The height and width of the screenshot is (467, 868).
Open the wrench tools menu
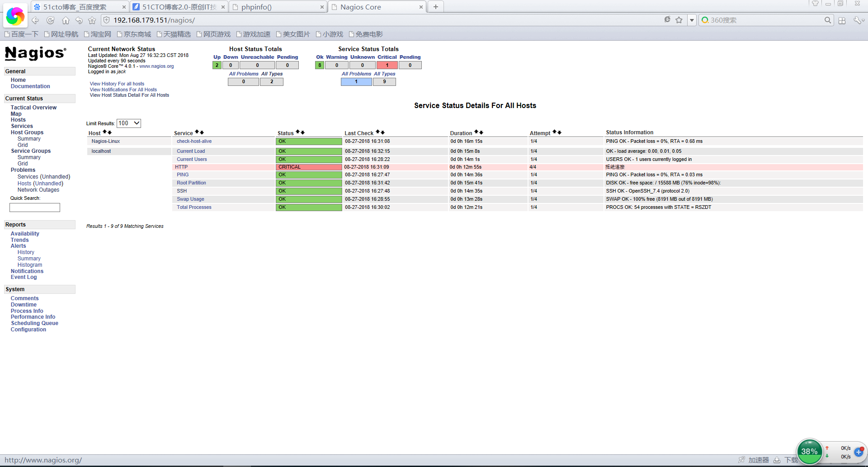click(x=857, y=20)
